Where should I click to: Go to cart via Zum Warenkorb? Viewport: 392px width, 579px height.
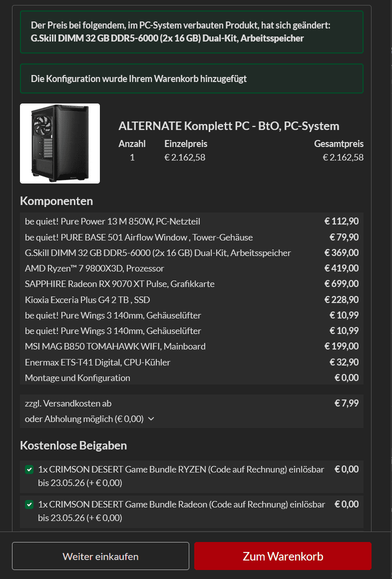pyautogui.click(x=283, y=556)
